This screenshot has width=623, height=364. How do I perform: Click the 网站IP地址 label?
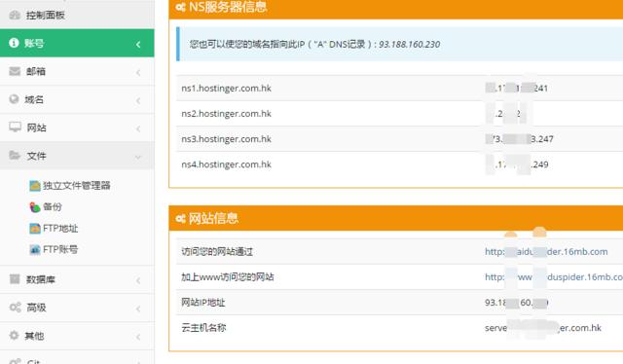pyautogui.click(x=203, y=303)
